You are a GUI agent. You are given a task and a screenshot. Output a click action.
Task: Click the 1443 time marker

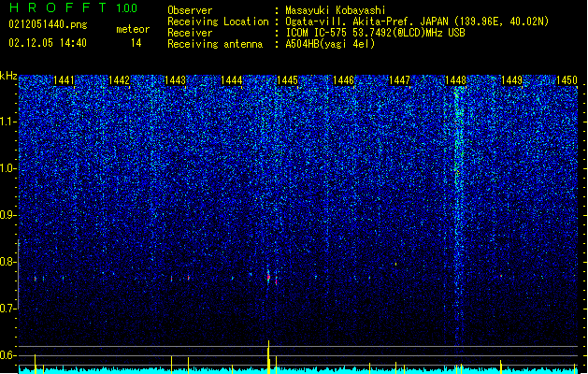176,80
